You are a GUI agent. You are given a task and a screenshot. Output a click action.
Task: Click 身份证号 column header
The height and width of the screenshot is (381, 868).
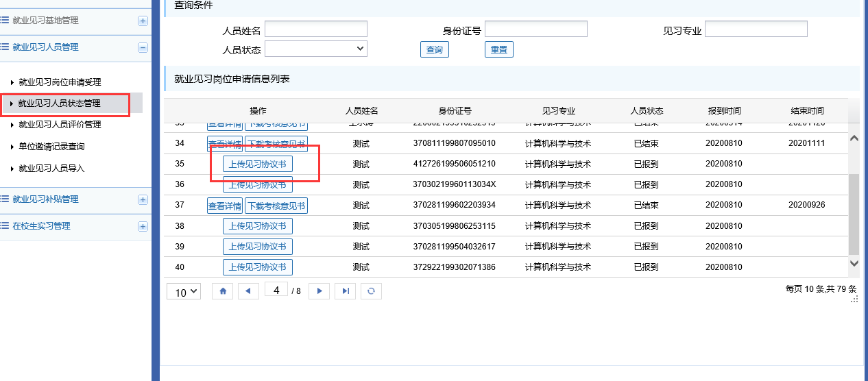[x=455, y=111]
